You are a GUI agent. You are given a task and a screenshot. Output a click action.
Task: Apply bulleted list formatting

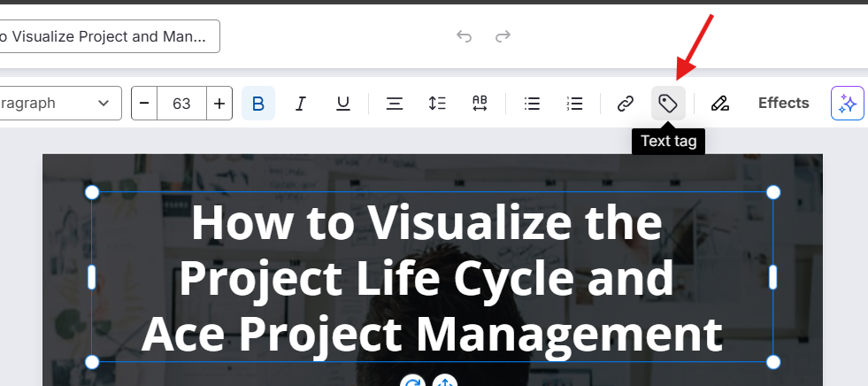point(532,104)
